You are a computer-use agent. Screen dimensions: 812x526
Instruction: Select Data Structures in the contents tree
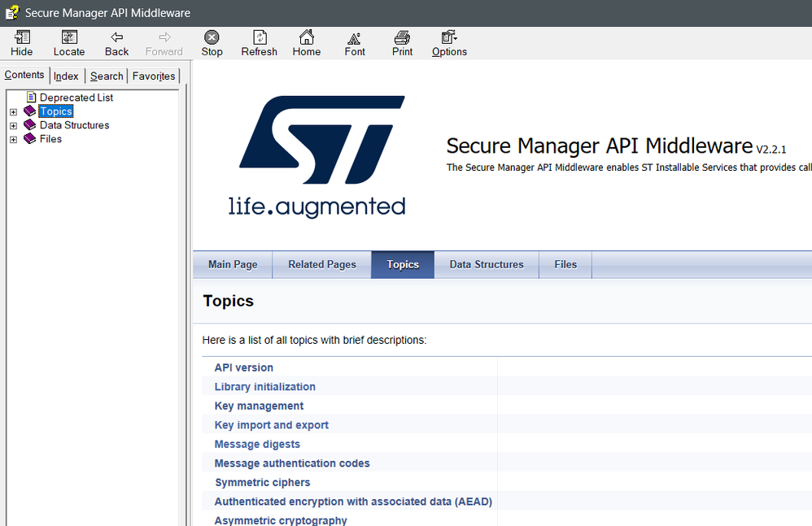75,125
